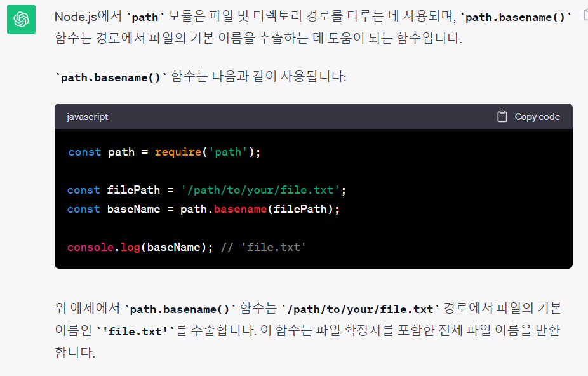Click the line 'const baseName = path.basename(filePath);'
Viewport: 588px width, 376px height.
click(x=203, y=209)
